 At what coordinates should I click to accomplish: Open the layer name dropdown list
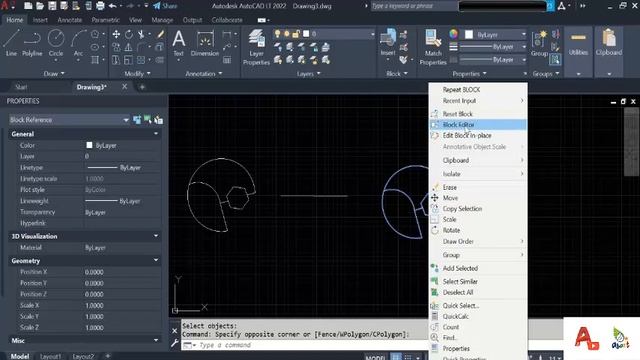click(372, 34)
